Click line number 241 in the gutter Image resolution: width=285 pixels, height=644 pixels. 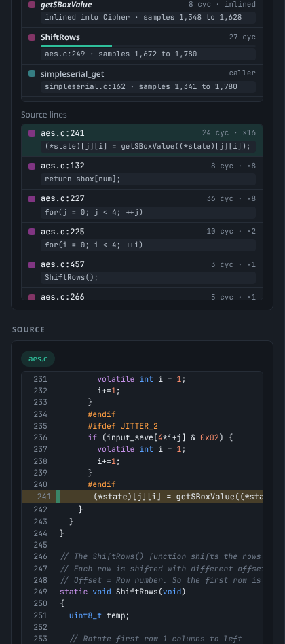44,497
